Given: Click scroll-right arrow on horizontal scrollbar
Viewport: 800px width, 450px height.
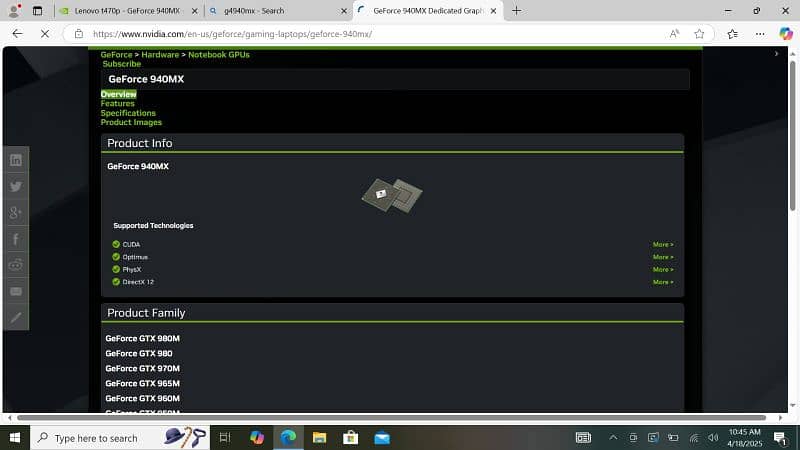Looking at the screenshot, I should click(x=780, y=417).
